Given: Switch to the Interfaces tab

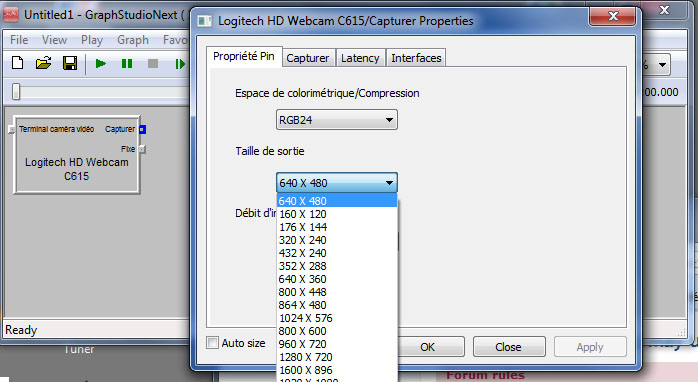Looking at the screenshot, I should tap(416, 58).
